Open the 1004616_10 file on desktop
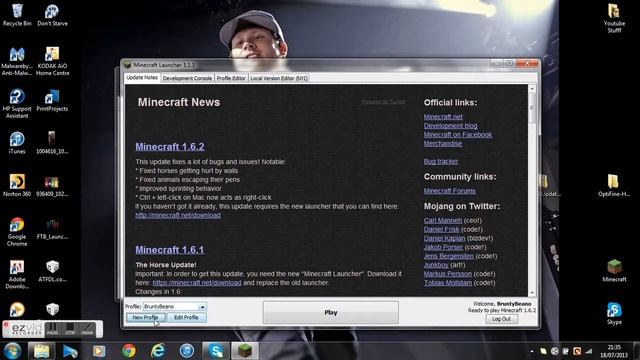This screenshot has height=360, width=640. coord(52,143)
